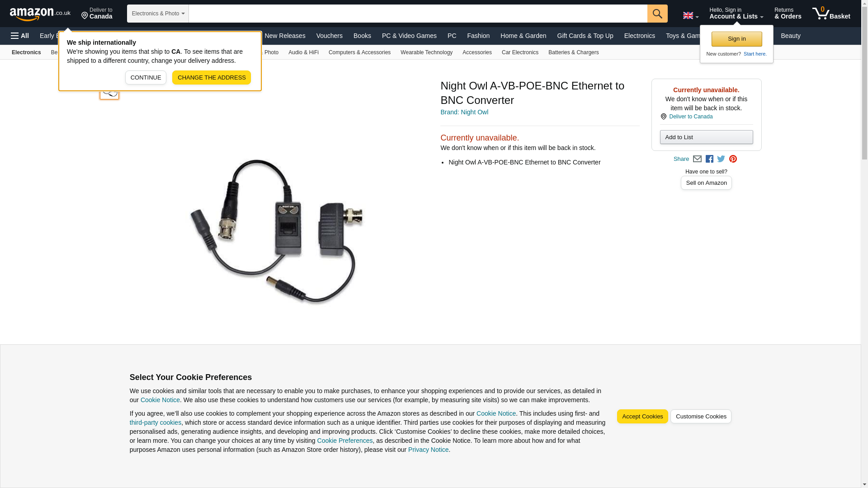The height and width of the screenshot is (488, 868).
Task: Go to the Wearable Technology subcategory
Action: pos(426,52)
